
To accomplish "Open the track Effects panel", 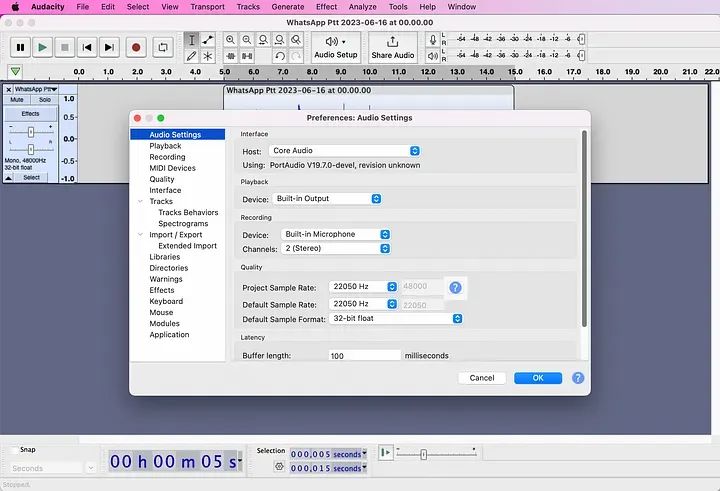I will pyautogui.click(x=30, y=113).
